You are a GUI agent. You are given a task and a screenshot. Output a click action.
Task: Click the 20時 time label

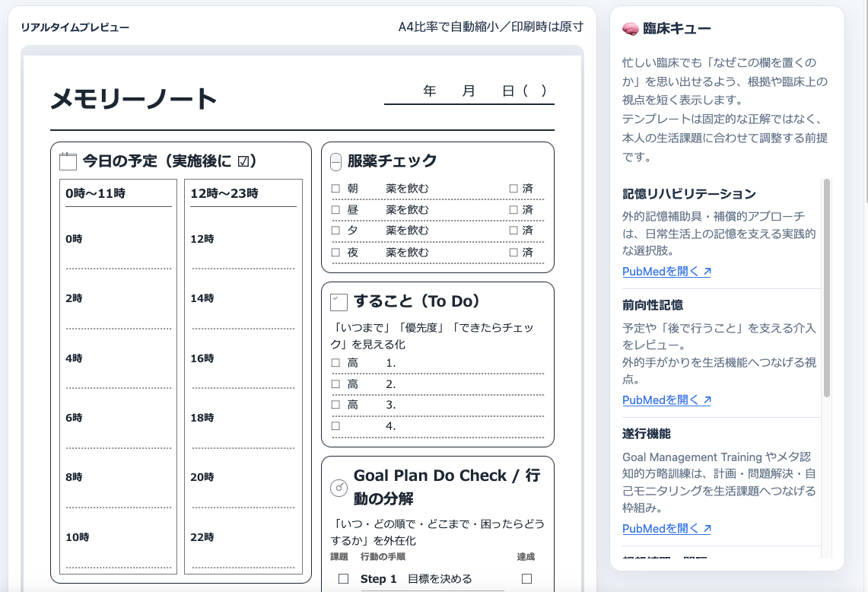point(202,477)
